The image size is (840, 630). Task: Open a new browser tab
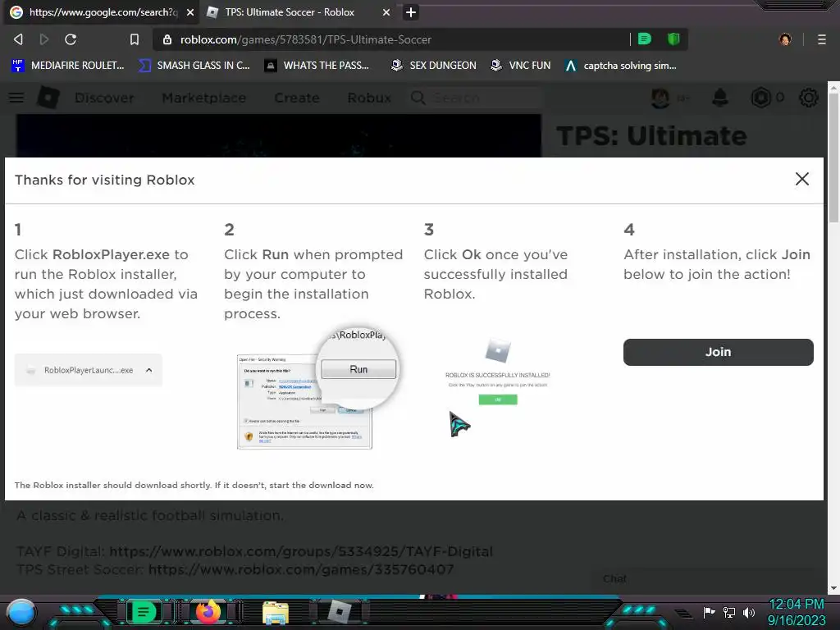tap(411, 12)
